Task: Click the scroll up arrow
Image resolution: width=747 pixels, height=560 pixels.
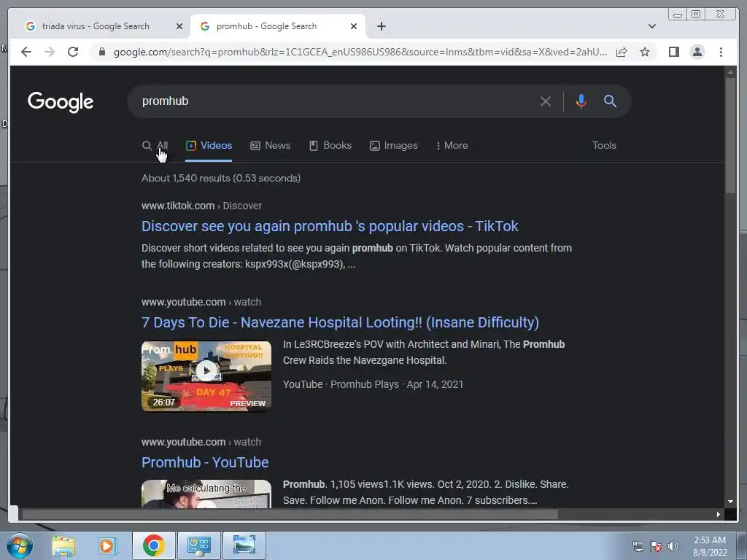Action: click(x=730, y=72)
